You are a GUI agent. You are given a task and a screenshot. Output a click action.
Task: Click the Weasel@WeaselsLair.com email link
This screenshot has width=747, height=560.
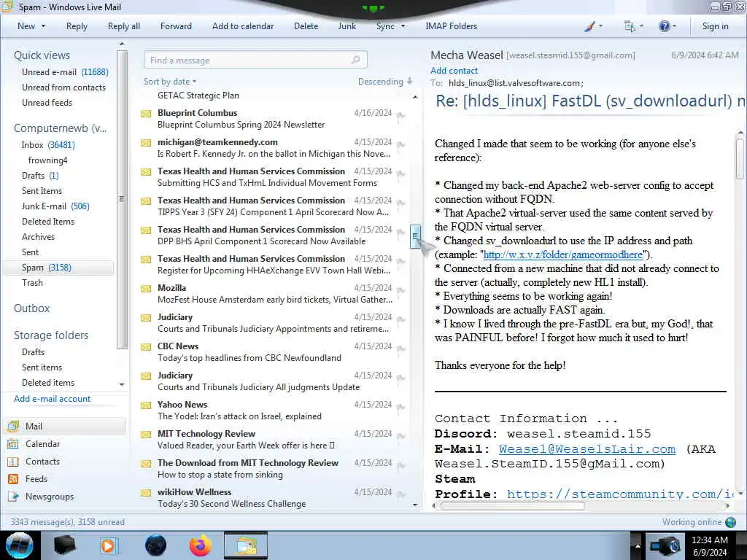tap(587, 449)
